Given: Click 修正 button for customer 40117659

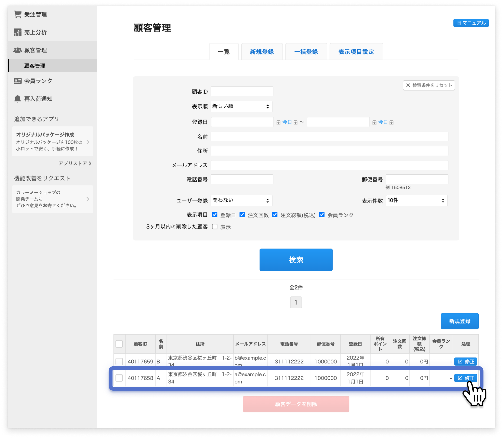Looking at the screenshot, I should 465,362.
